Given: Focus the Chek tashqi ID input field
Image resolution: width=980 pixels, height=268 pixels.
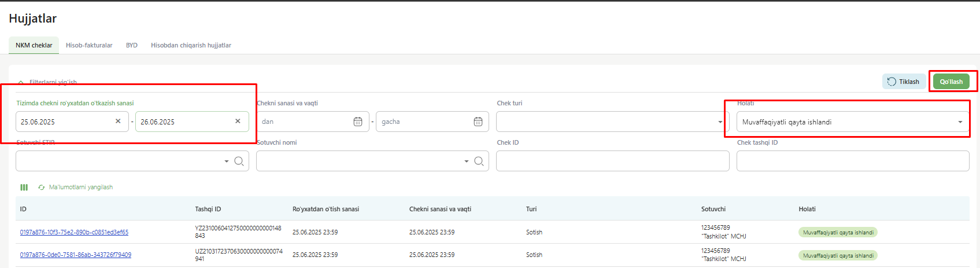Looking at the screenshot, I should point(852,161).
